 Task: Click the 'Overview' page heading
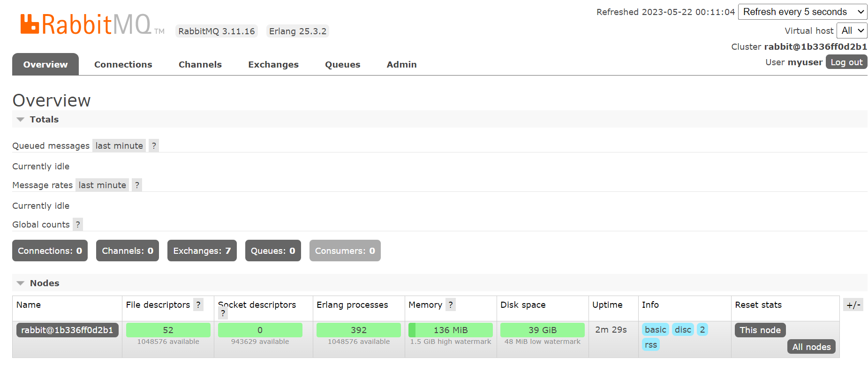tap(52, 100)
